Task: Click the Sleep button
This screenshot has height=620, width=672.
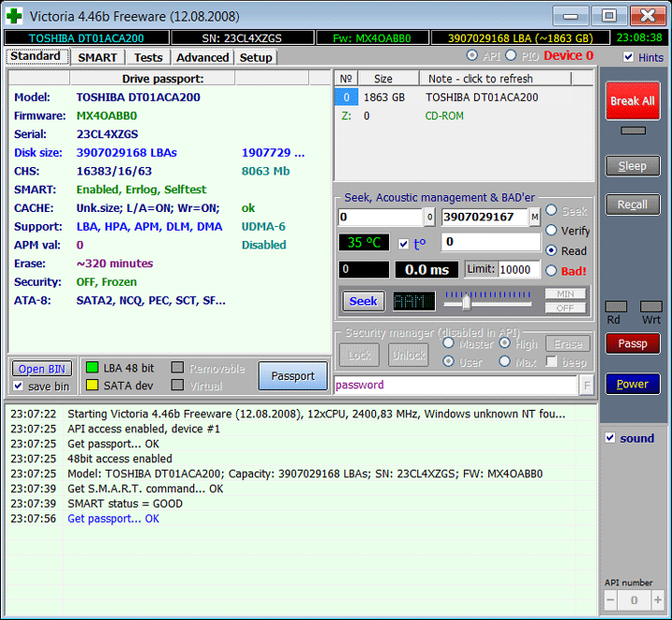Action: point(633,166)
